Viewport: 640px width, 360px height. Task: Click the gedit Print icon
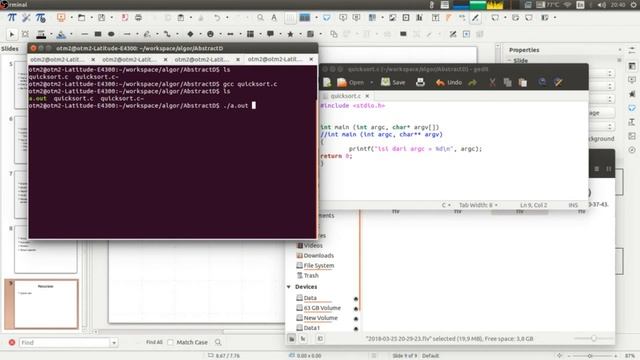tap(420, 82)
